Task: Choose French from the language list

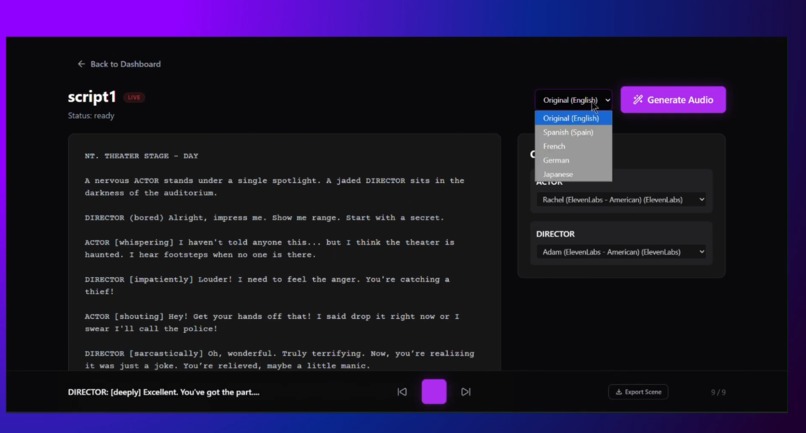Action: point(574,146)
